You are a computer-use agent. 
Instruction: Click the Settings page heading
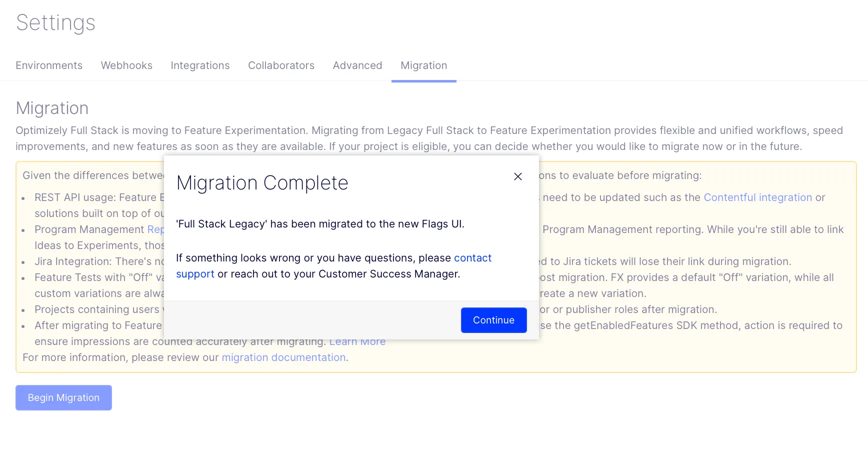(55, 23)
